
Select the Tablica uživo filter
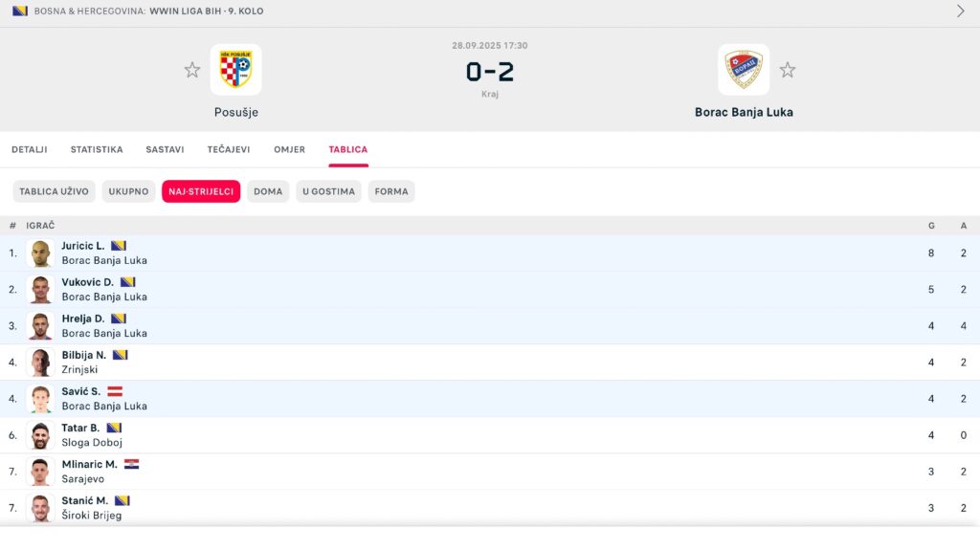click(x=55, y=191)
